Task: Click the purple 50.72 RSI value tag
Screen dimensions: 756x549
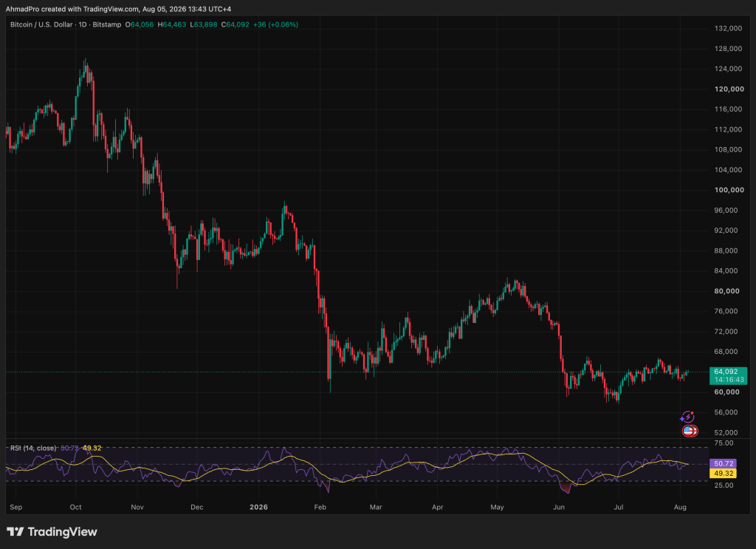Action: pos(724,463)
